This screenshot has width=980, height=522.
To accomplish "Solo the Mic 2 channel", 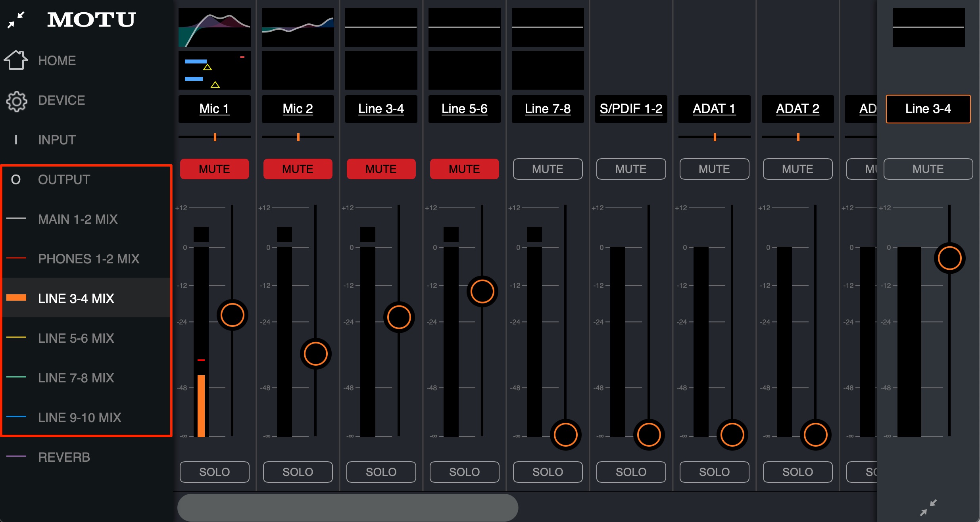I will point(298,472).
